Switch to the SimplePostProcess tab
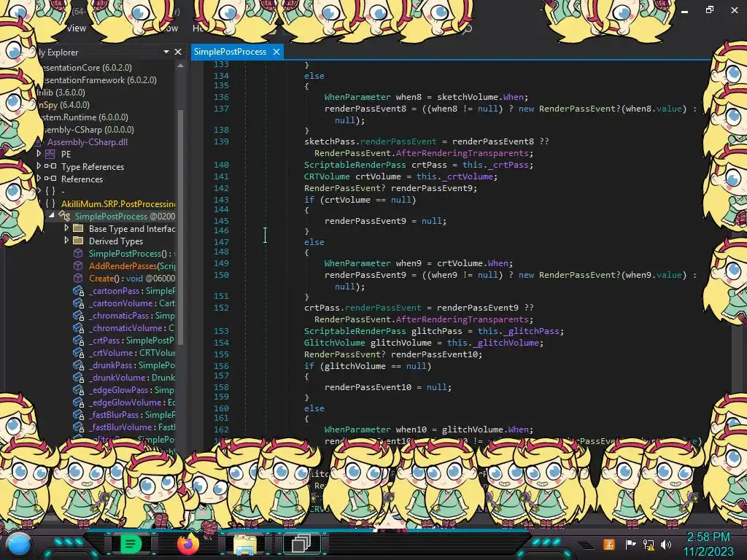Image resolution: width=747 pixels, height=560 pixels. click(231, 52)
